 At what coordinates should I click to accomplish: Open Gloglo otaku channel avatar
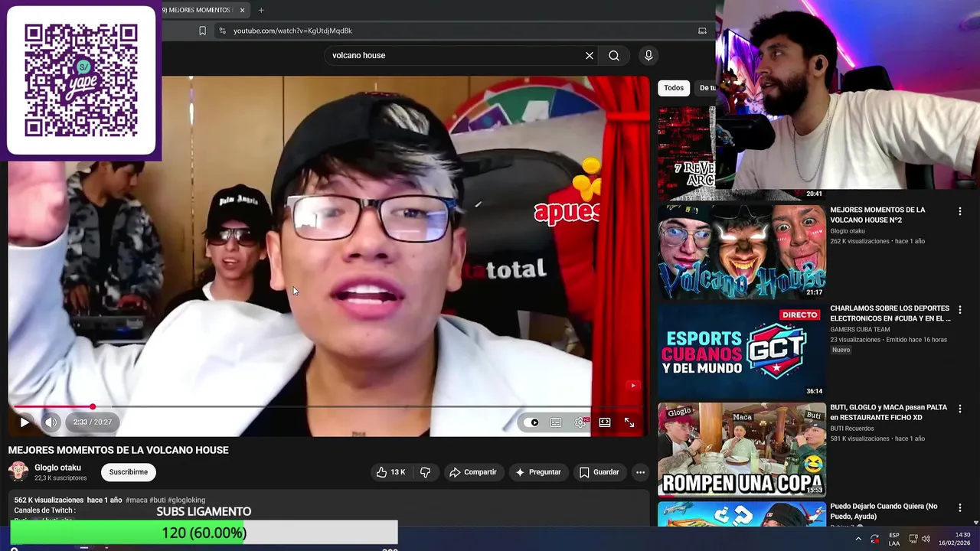click(x=18, y=471)
